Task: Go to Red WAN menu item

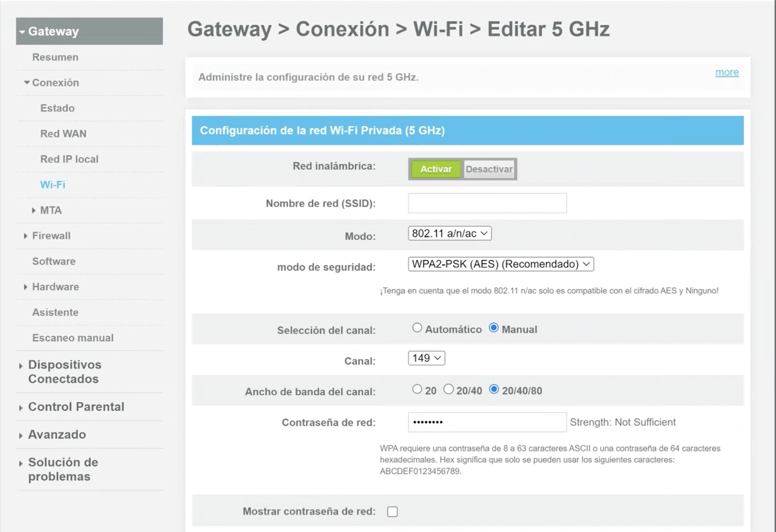Action: [63, 134]
